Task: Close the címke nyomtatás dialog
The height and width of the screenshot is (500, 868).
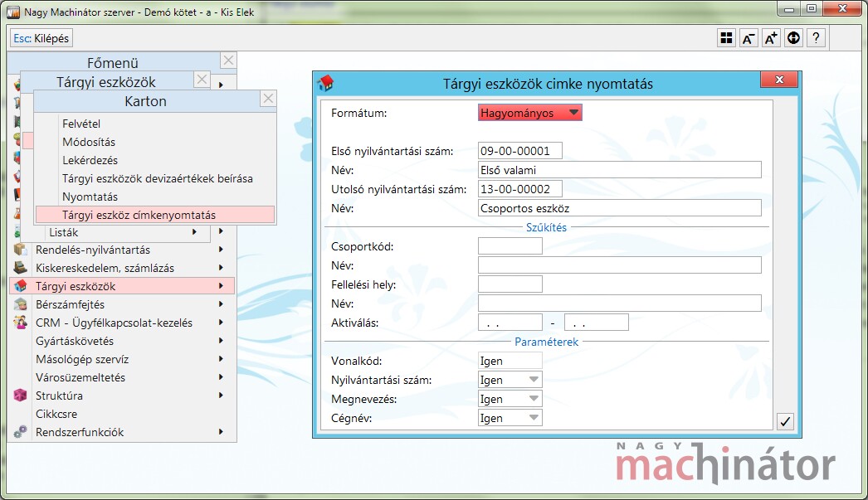Action: (779, 80)
